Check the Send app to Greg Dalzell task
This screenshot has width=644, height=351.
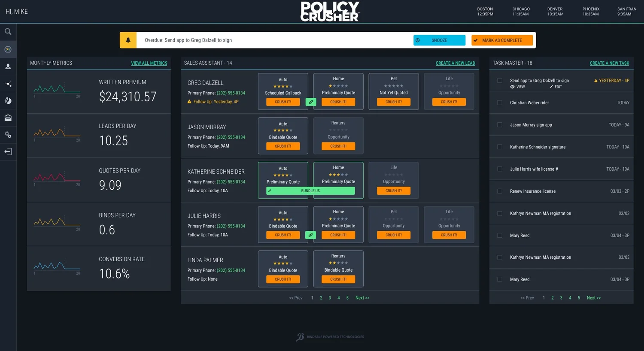pyautogui.click(x=500, y=81)
